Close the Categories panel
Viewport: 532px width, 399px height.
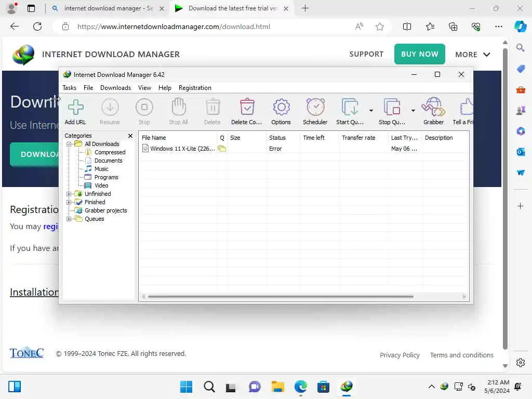[x=130, y=136]
